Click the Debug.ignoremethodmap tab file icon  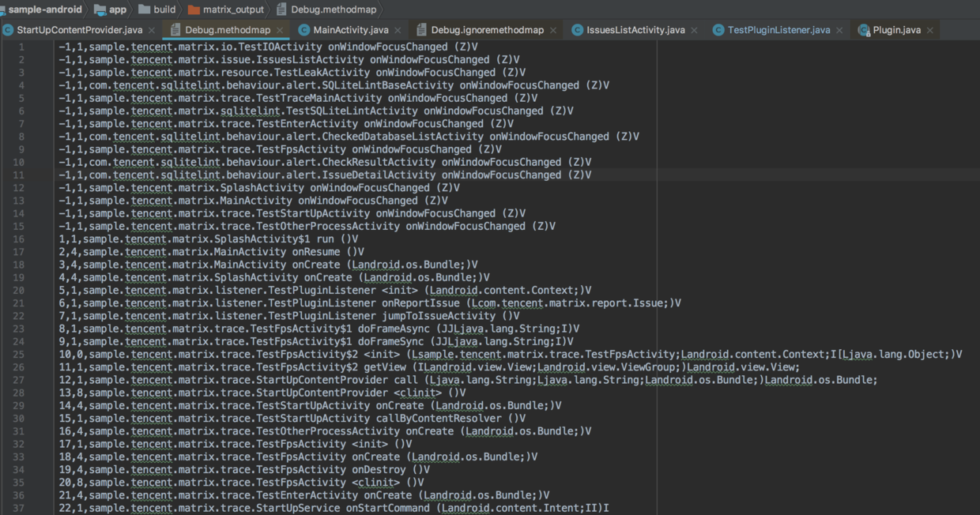pos(421,30)
